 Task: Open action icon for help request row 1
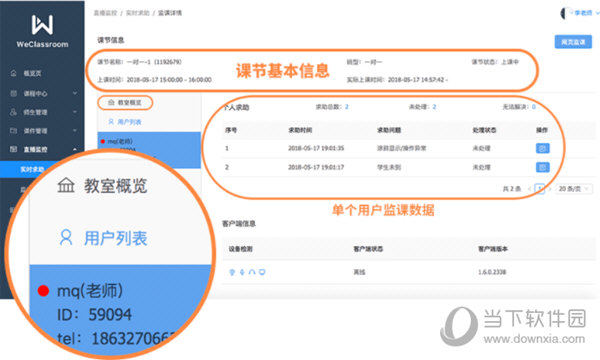point(543,148)
